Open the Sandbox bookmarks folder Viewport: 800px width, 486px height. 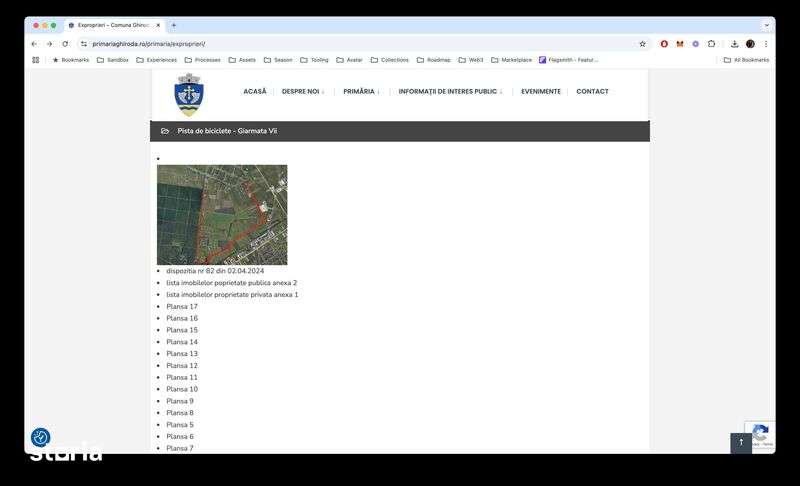tap(113, 60)
